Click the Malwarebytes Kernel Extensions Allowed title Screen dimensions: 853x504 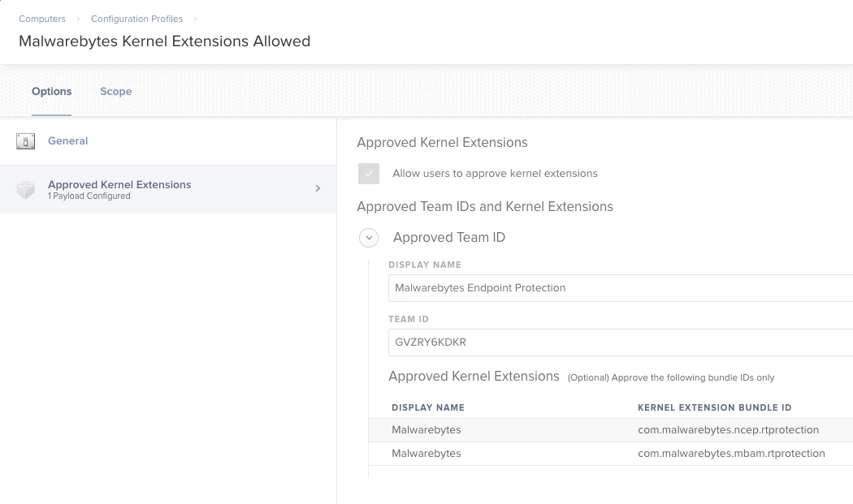(x=164, y=41)
